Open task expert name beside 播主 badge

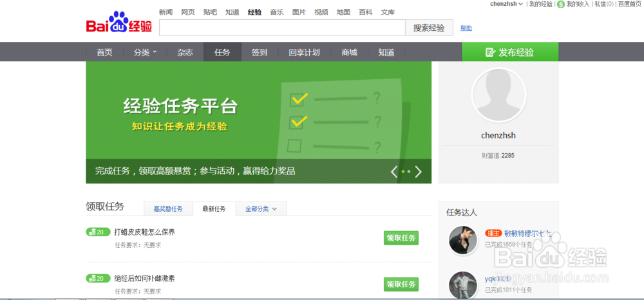pyautogui.click(x=528, y=234)
